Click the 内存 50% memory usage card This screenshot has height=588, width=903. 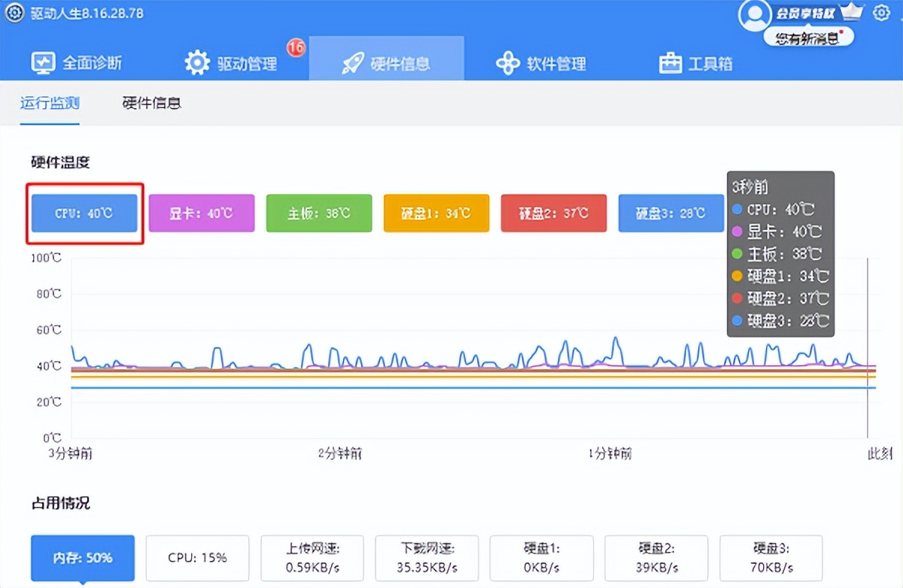tap(81, 558)
